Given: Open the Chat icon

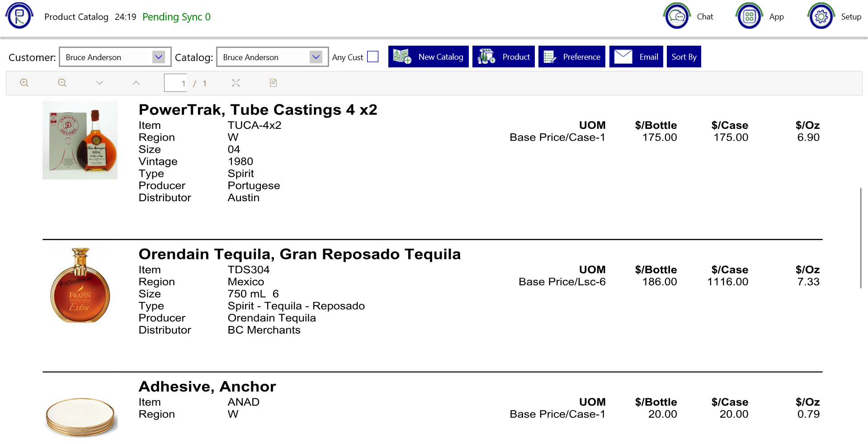Looking at the screenshot, I should coord(677,16).
